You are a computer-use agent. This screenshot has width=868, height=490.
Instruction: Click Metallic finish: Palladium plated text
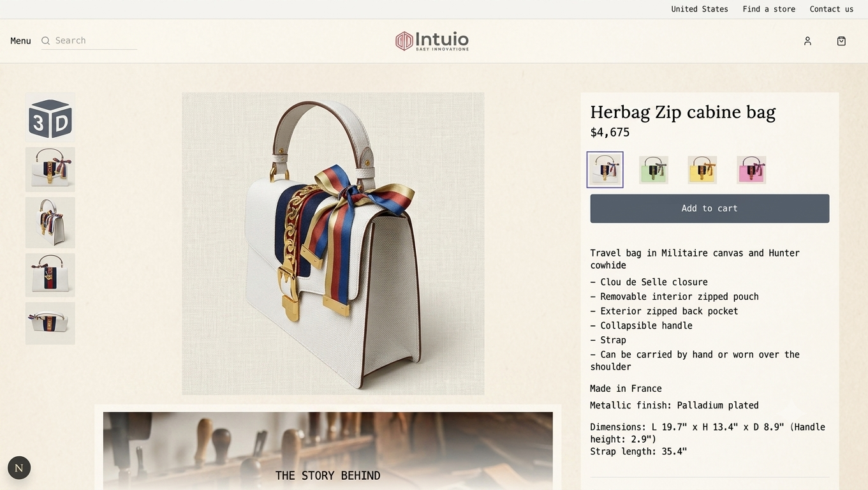point(675,406)
